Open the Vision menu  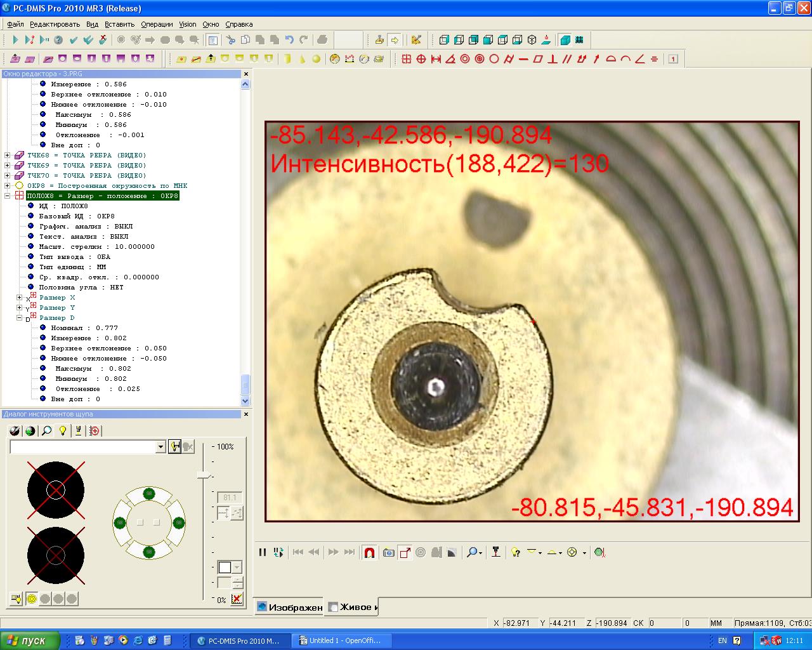[x=187, y=24]
